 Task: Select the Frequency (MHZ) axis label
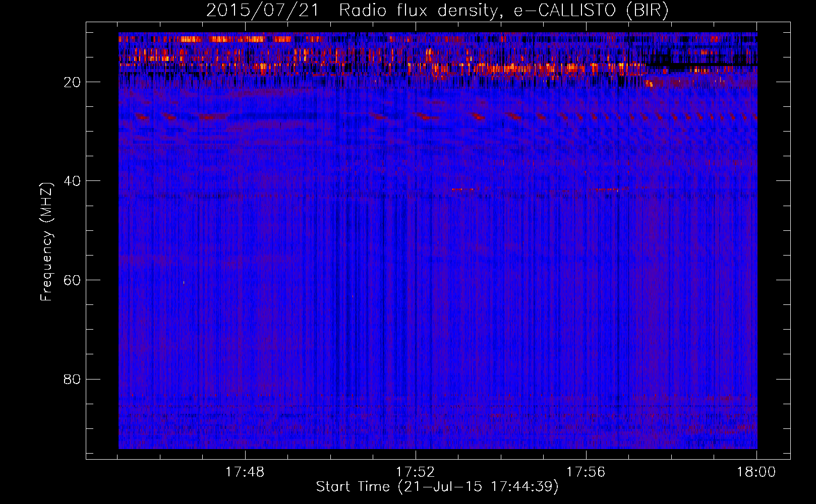pos(46,242)
